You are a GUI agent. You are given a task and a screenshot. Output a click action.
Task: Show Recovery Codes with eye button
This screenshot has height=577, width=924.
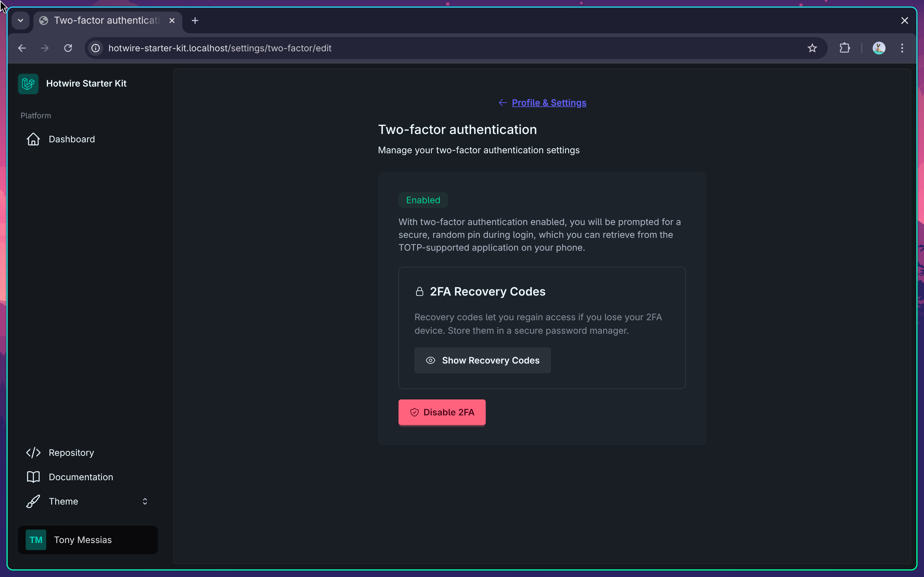[x=482, y=360]
